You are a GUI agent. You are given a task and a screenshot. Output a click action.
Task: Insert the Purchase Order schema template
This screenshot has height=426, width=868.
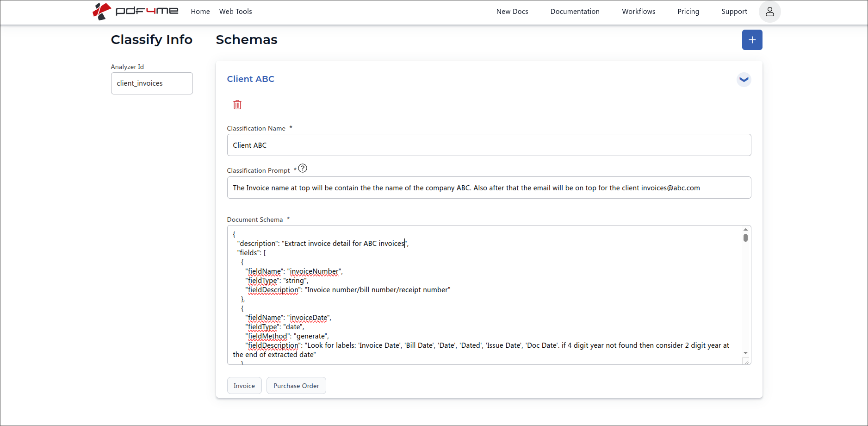[x=296, y=386]
